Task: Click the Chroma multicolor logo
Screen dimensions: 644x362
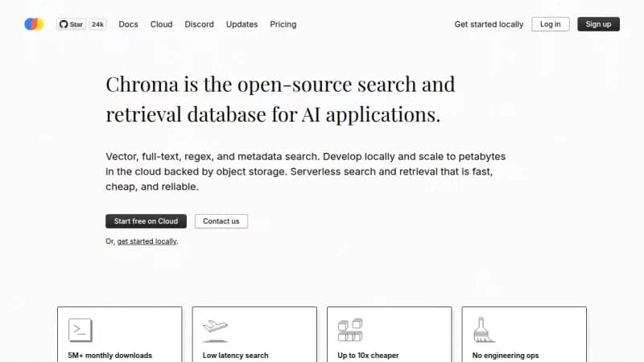Action: coord(34,24)
